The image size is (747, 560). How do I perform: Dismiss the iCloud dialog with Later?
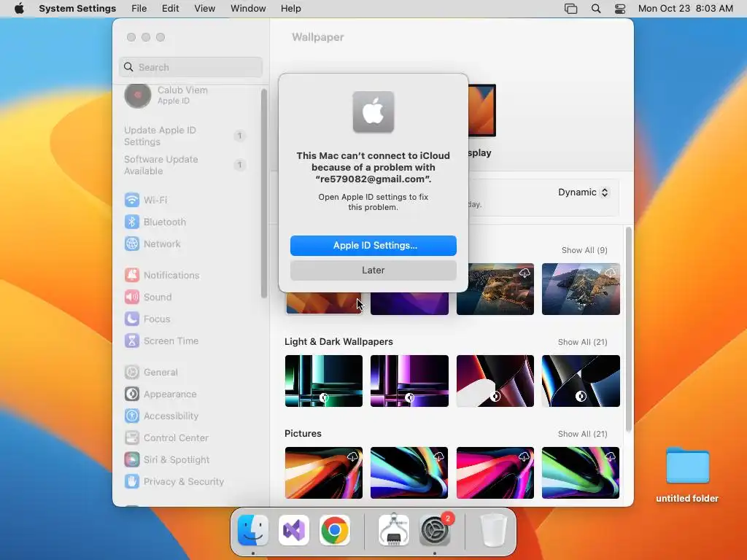point(373,271)
